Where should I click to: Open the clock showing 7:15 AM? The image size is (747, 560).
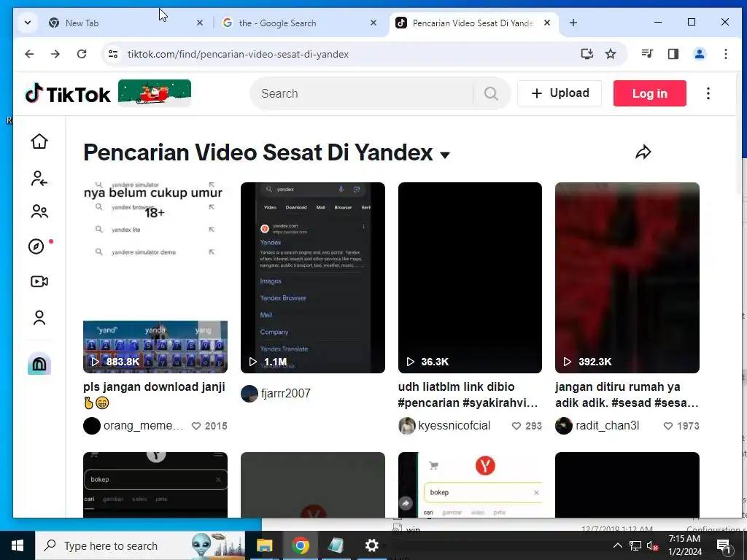point(684,545)
